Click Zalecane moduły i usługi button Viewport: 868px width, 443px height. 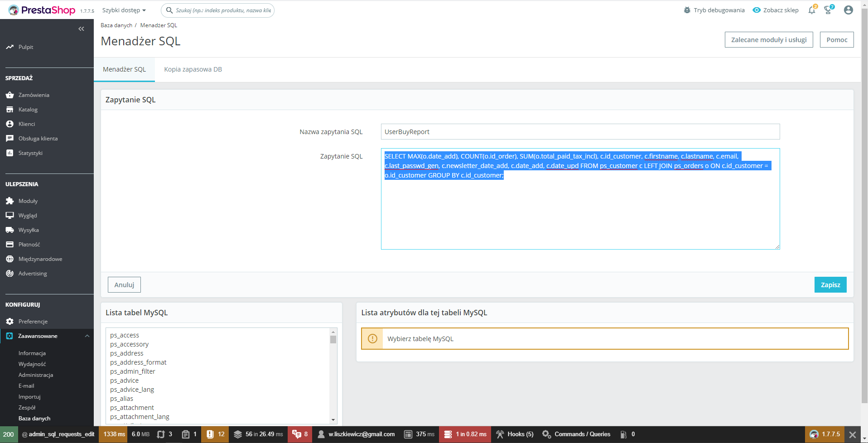[x=769, y=40]
